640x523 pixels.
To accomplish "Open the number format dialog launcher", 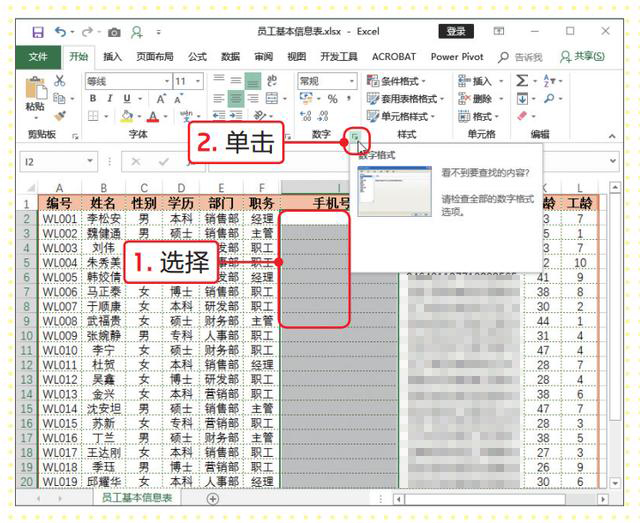I will [354, 135].
